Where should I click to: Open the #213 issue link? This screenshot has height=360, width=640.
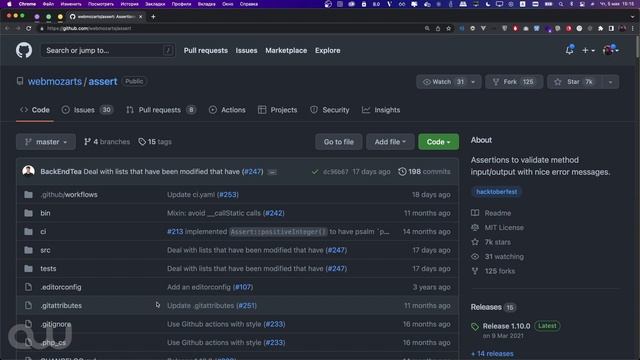click(175, 231)
